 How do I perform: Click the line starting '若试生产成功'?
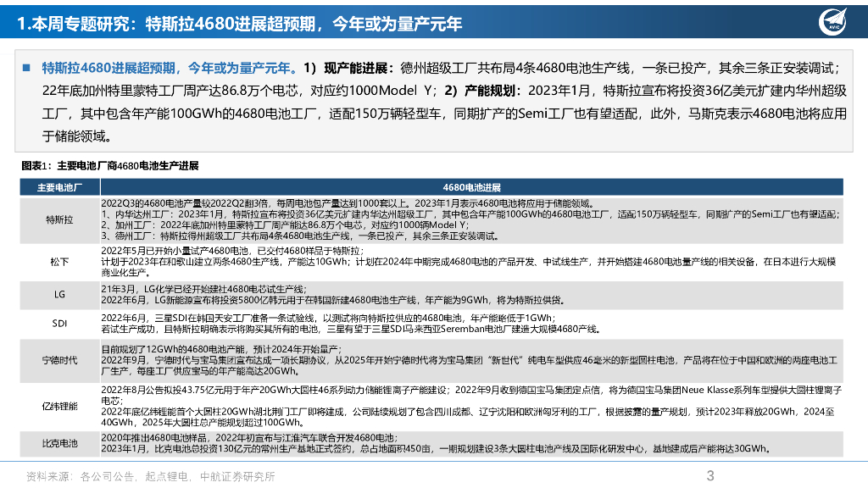(x=351, y=330)
